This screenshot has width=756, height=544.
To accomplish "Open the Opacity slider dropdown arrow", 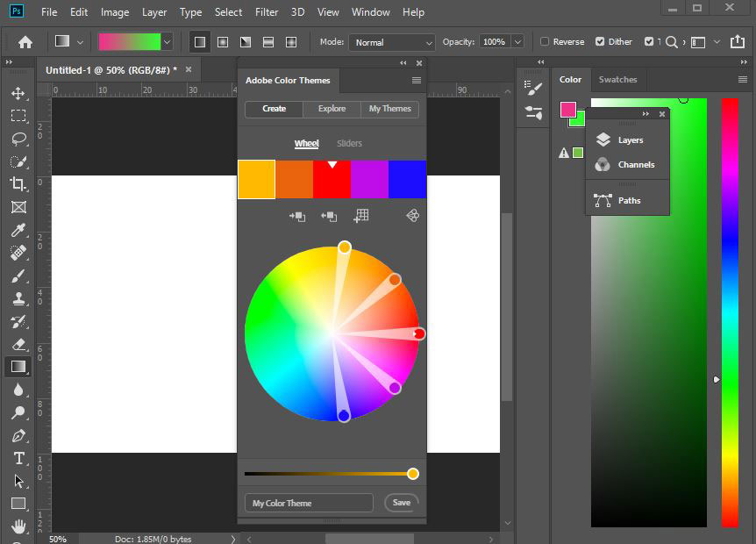I will 517,42.
